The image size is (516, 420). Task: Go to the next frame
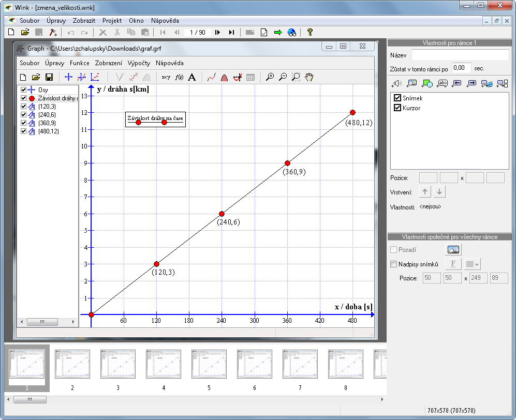coord(217,32)
